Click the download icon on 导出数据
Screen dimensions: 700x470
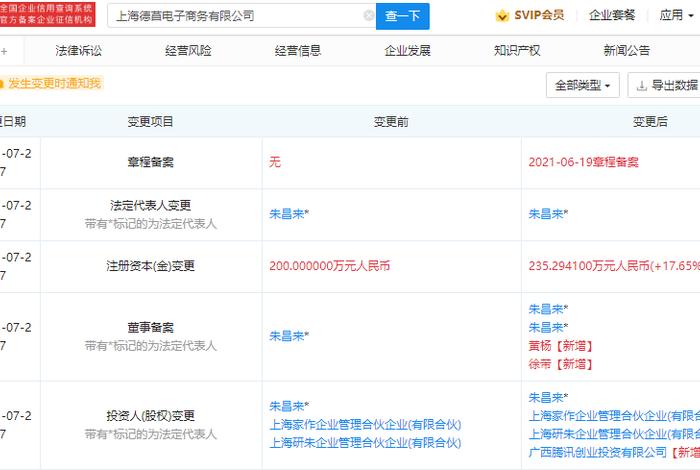coord(642,85)
